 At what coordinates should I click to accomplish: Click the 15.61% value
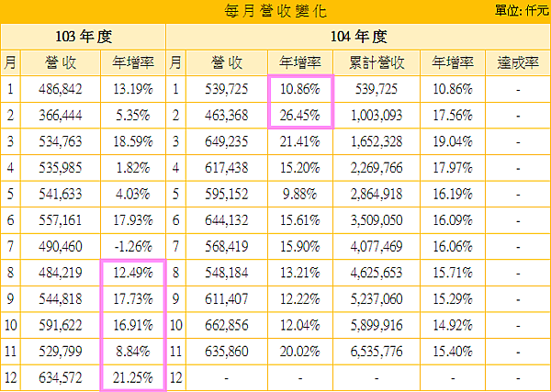tap(299, 220)
